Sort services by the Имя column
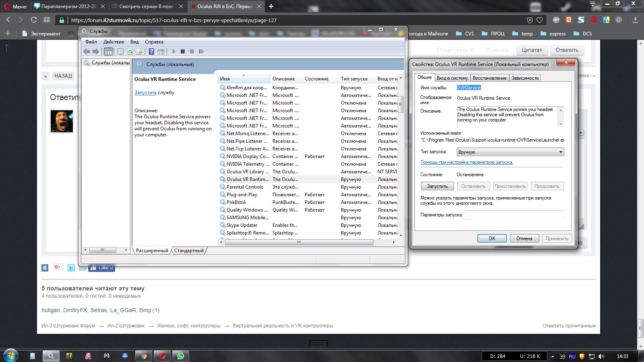Image resolution: width=644 pixels, height=362 pixels. (x=244, y=79)
